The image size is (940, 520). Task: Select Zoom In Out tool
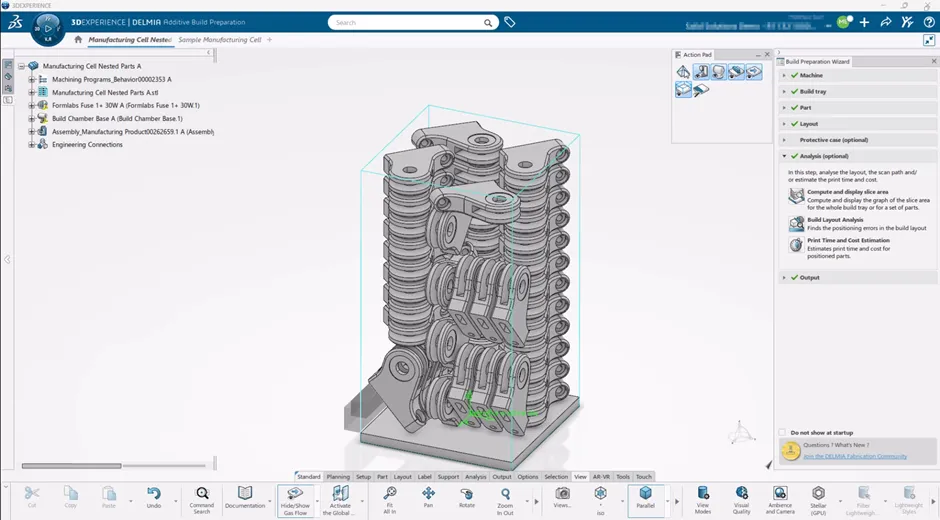[x=505, y=500]
